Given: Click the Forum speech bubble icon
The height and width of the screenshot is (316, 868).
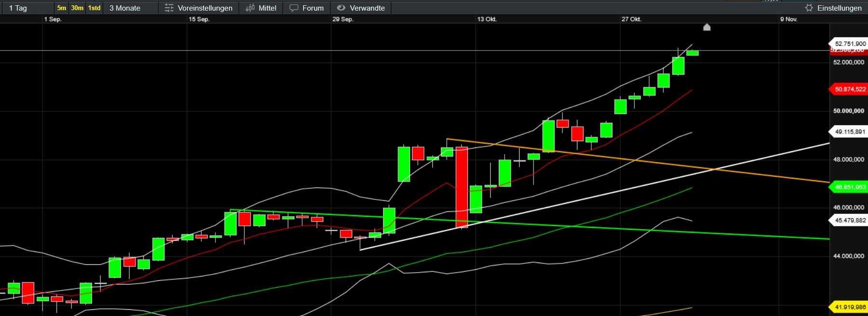Looking at the screenshot, I should tap(294, 8).
